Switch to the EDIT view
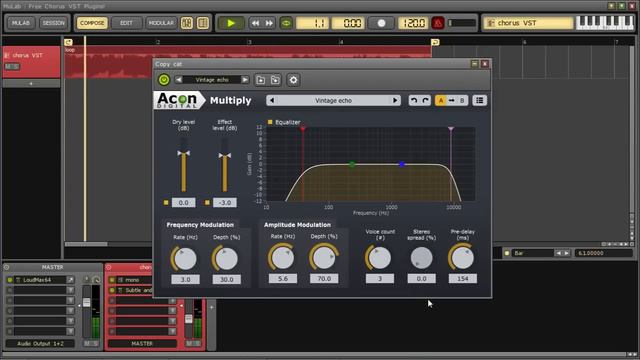 126,23
